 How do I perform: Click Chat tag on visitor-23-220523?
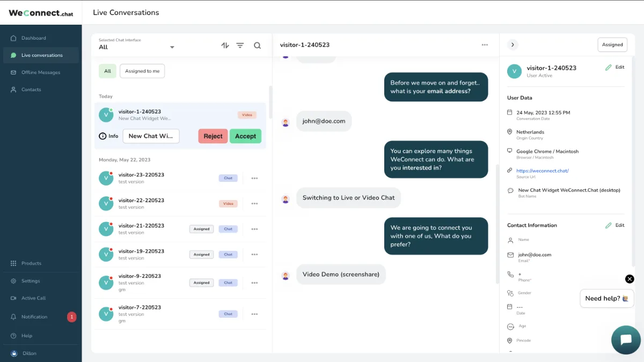(228, 178)
